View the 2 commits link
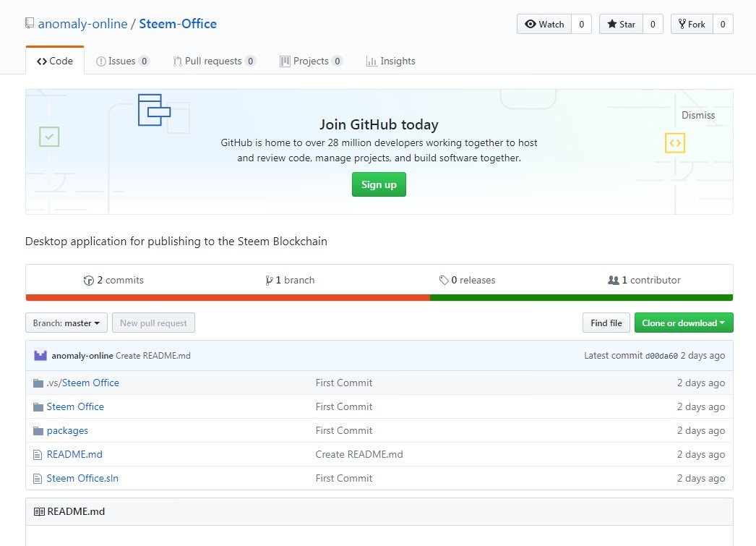The width and height of the screenshot is (756, 546). tap(113, 281)
